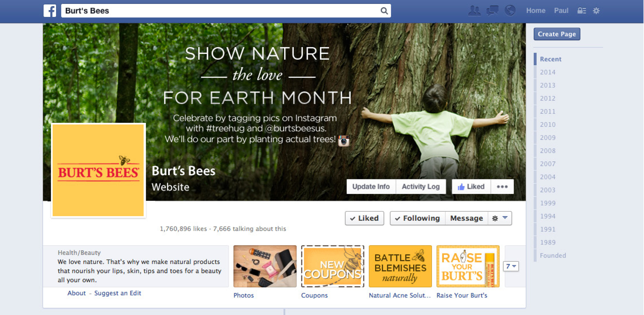
Task: Jump to 1989 in timeline
Action: click(548, 243)
